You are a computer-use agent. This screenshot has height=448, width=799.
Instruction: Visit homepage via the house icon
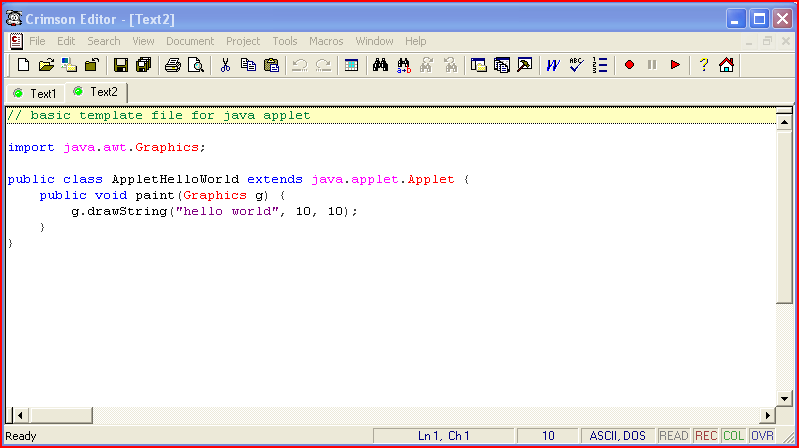coord(727,65)
